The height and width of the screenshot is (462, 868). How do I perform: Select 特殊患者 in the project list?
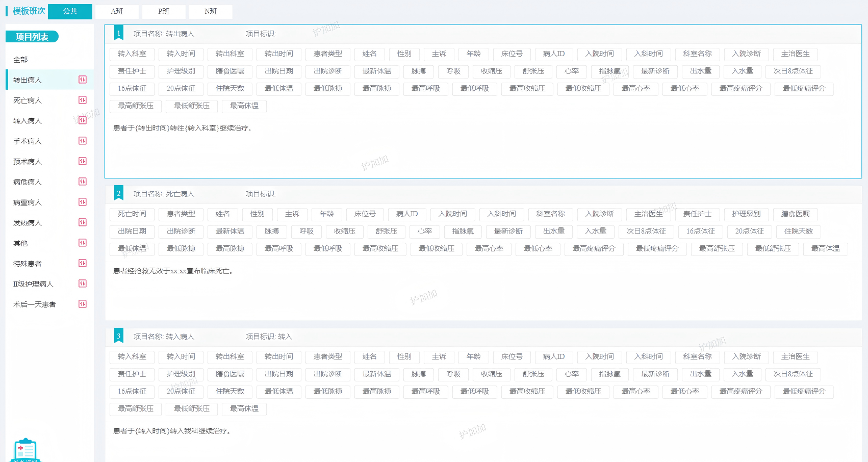tap(49, 264)
